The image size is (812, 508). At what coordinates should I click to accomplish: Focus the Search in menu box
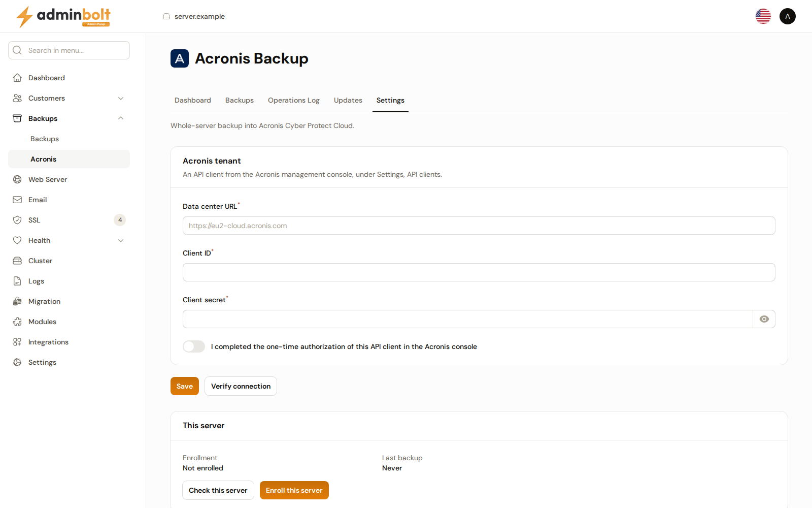(69, 50)
